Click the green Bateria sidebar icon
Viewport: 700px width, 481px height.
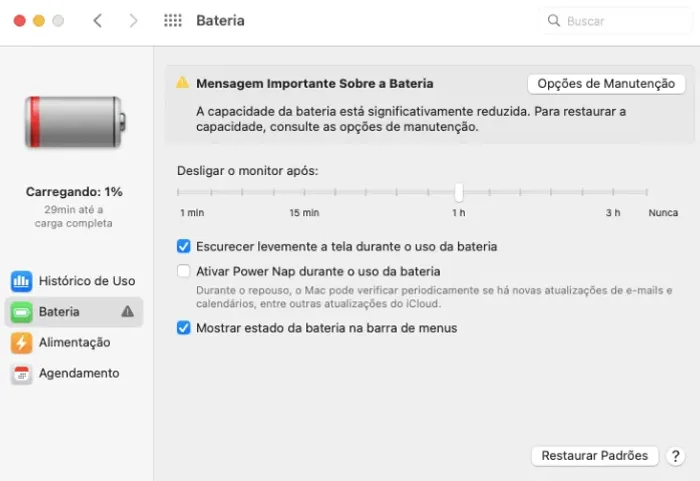pyautogui.click(x=21, y=312)
